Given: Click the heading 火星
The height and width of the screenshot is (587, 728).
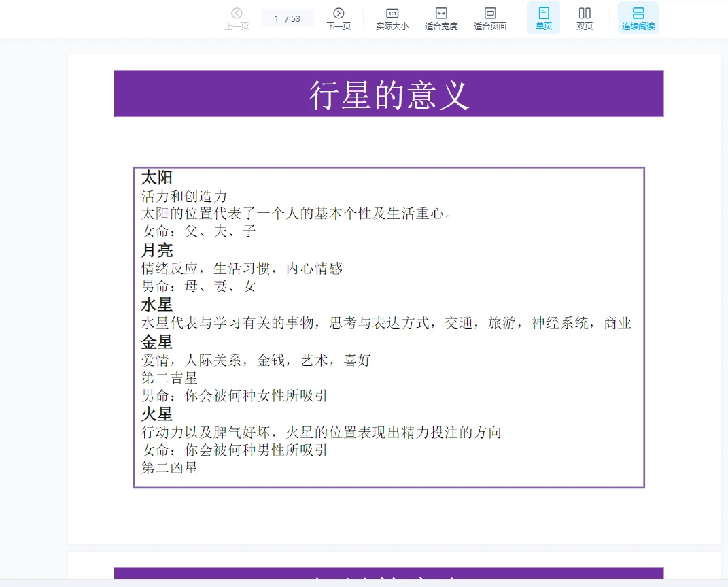Looking at the screenshot, I should pyautogui.click(x=157, y=414).
